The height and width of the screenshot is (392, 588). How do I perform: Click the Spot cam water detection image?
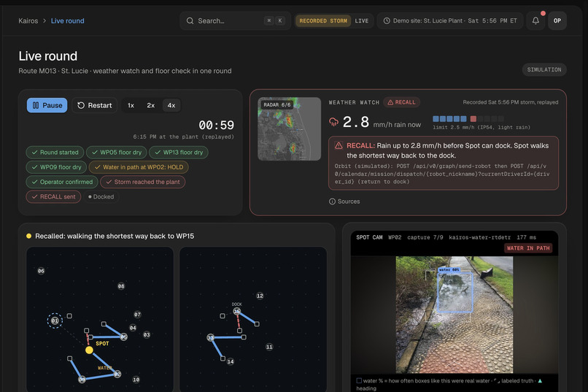coord(454,315)
